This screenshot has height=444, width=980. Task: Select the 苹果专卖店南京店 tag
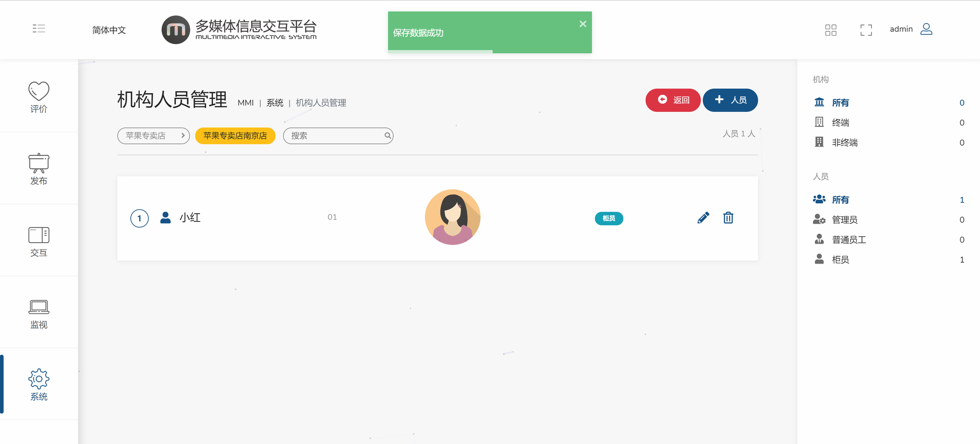235,136
